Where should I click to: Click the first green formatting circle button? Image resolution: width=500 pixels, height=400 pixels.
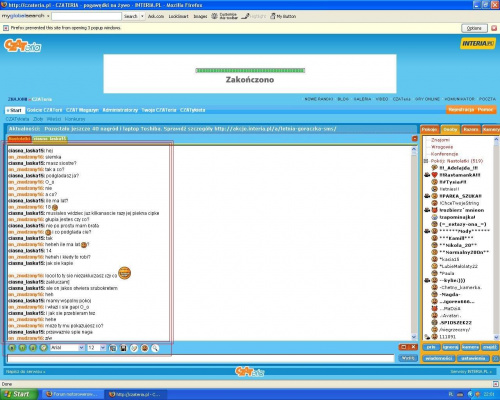point(12,348)
